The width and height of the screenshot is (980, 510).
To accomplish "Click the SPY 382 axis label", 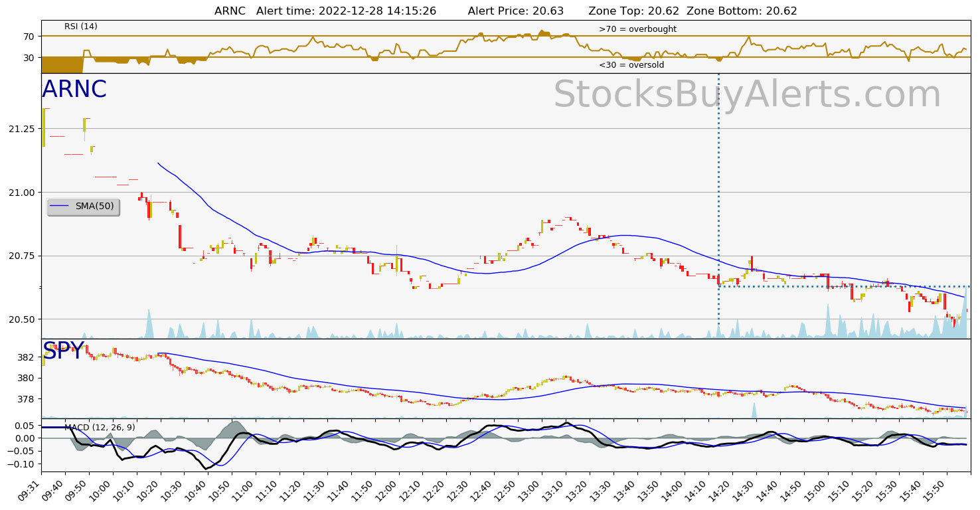I will (x=27, y=357).
